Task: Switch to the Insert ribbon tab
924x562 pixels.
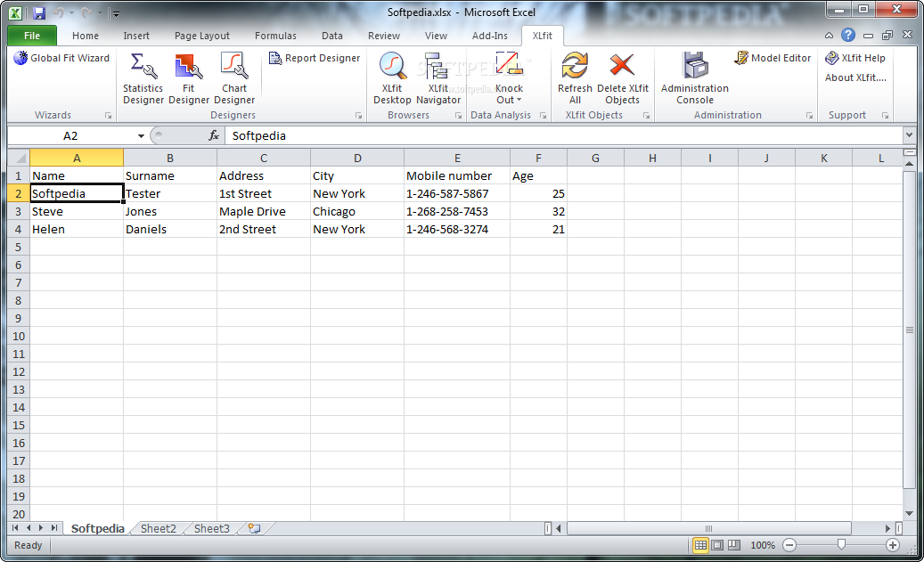Action: pyautogui.click(x=136, y=36)
